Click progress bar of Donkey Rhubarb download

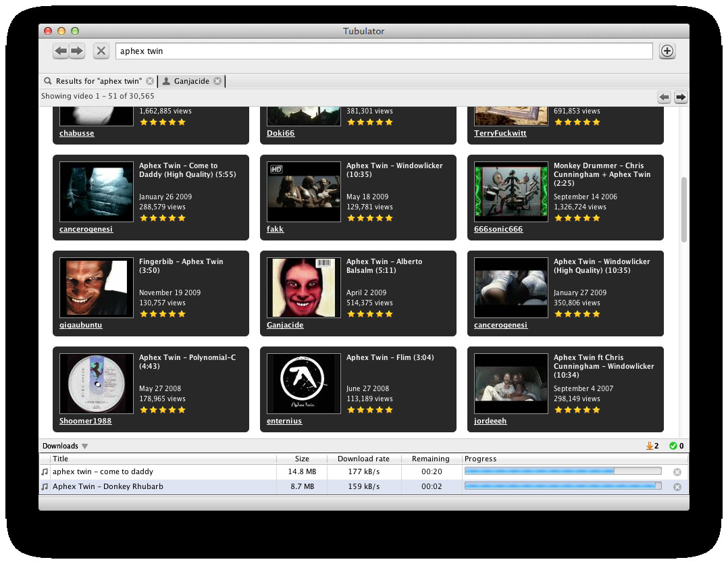pyautogui.click(x=563, y=486)
